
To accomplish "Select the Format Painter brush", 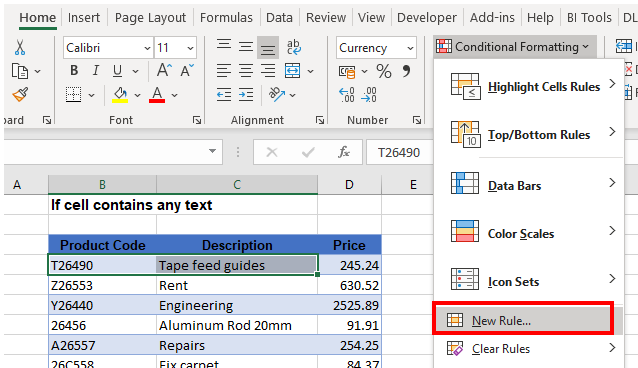I will coord(20,95).
